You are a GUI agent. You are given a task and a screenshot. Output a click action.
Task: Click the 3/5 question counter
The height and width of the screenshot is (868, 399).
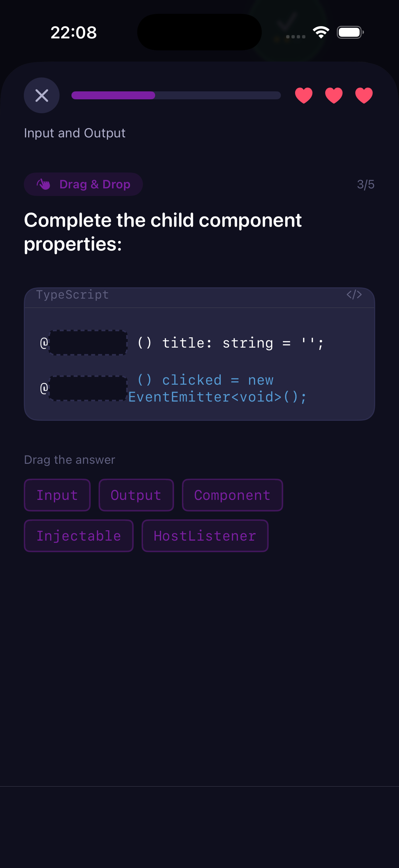365,184
